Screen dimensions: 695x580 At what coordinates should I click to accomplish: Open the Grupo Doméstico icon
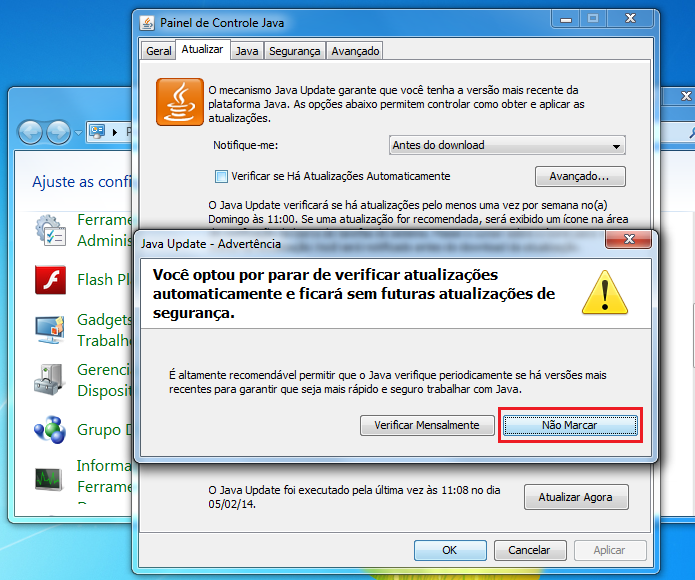pyautogui.click(x=50, y=430)
